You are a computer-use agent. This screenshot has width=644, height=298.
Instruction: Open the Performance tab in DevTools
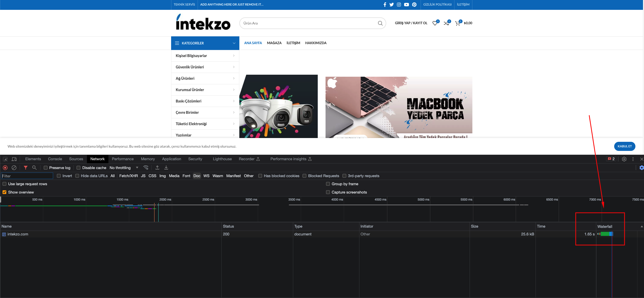[123, 159]
